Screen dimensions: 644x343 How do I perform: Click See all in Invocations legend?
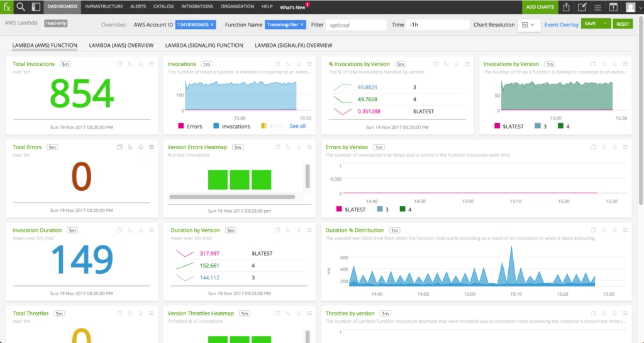click(297, 126)
